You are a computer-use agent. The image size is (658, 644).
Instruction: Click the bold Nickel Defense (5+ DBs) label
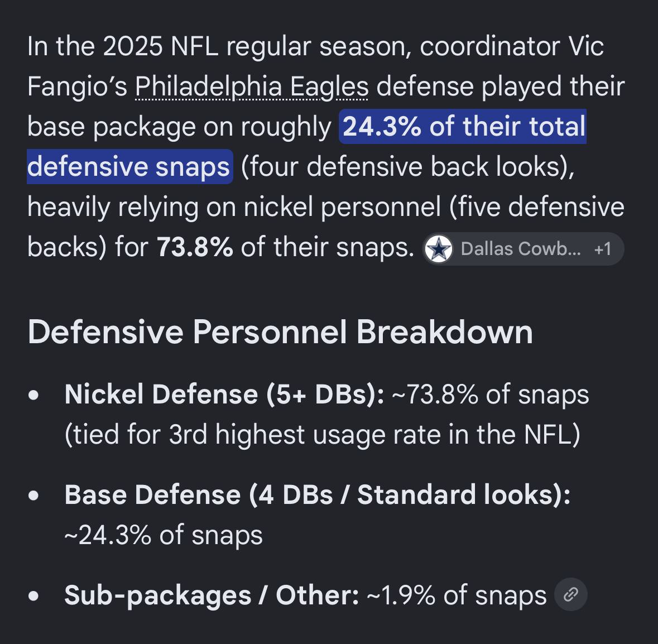[224, 395]
